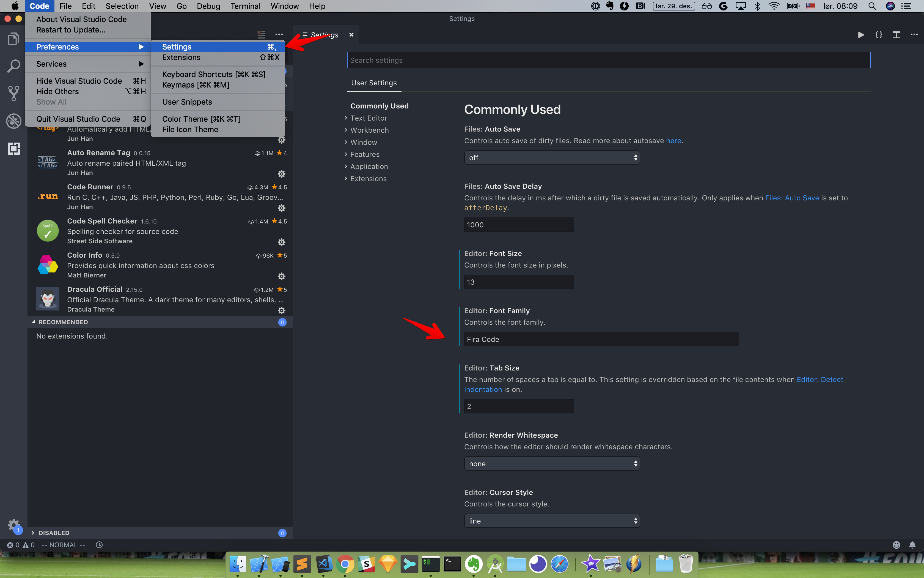Open the Debug view in activity bar

13,121
